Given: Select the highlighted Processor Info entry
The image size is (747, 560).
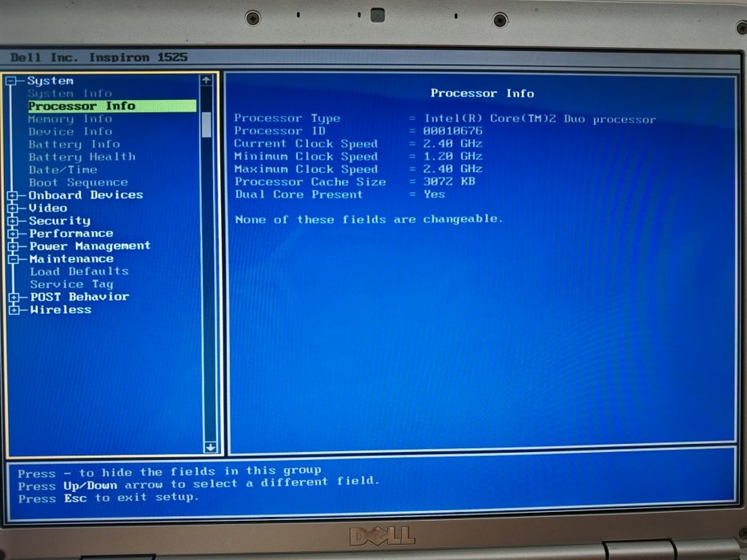Looking at the screenshot, I should [112, 106].
